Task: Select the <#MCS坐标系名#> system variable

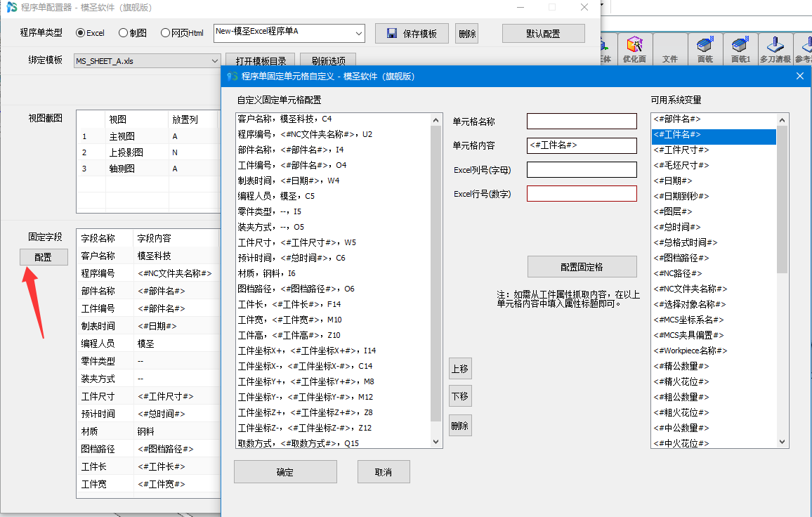Action: tap(714, 320)
